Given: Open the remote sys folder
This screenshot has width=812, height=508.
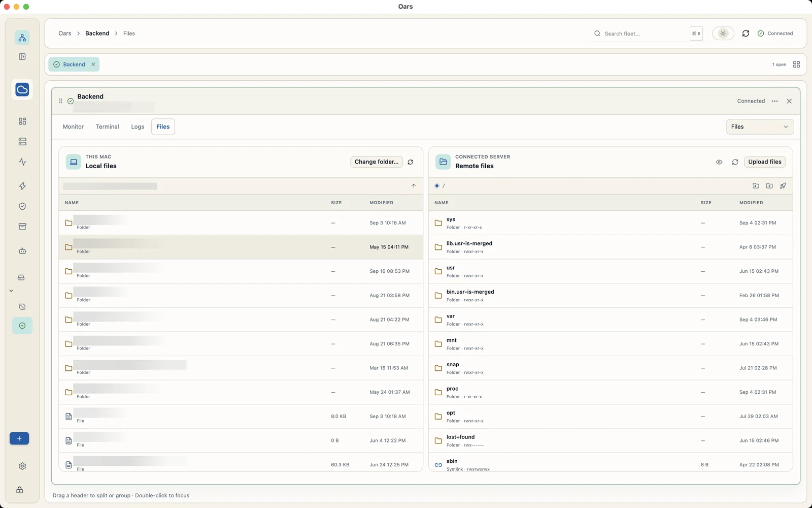Looking at the screenshot, I should [x=611, y=223].
